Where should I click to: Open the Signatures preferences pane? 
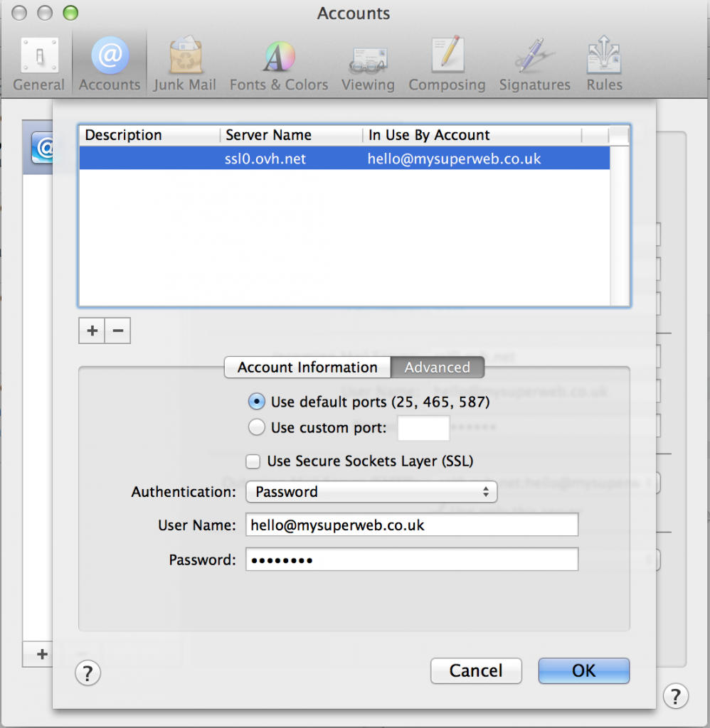(535, 63)
